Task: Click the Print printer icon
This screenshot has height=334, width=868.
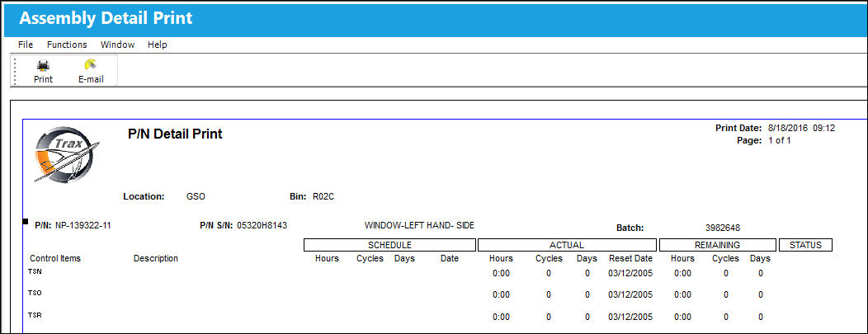Action: click(43, 65)
